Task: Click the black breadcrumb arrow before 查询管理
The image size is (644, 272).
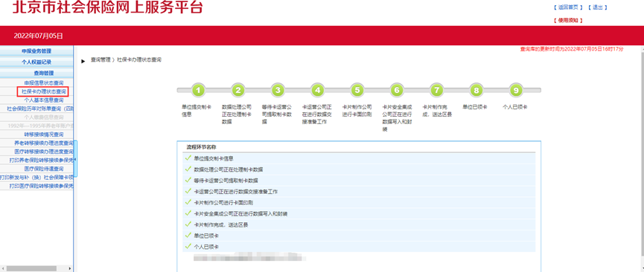Action: (x=83, y=61)
